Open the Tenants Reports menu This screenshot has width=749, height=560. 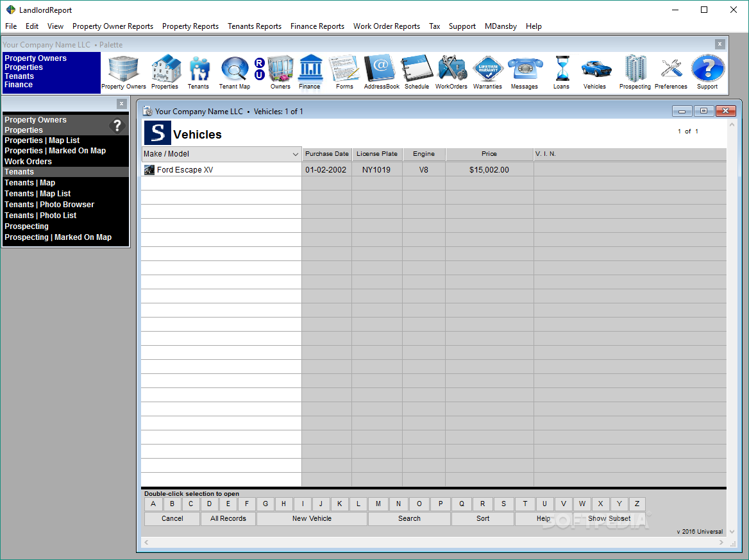tap(255, 26)
